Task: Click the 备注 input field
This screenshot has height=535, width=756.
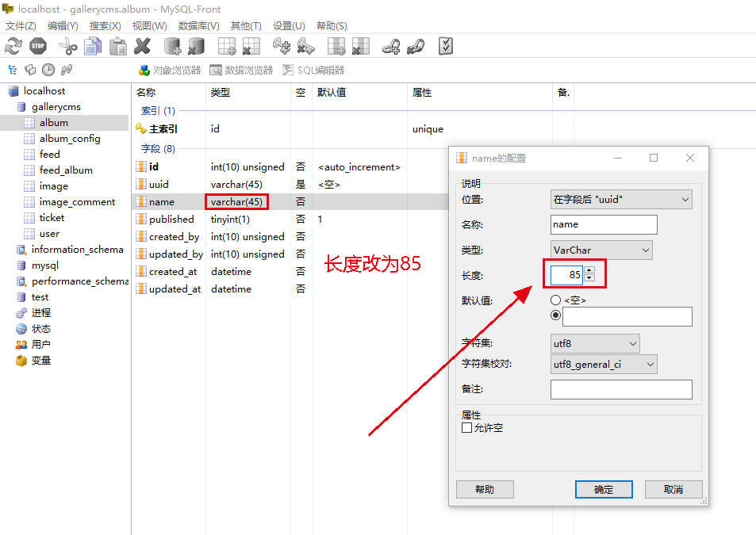Action: [620, 390]
